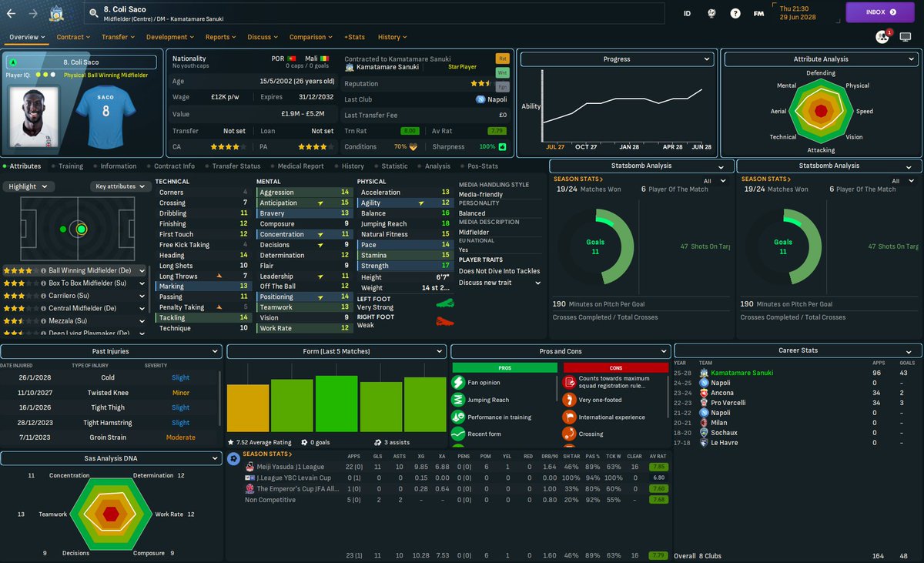The image size is (924, 563).
Task: Open the Overview menu
Action: click(x=26, y=37)
